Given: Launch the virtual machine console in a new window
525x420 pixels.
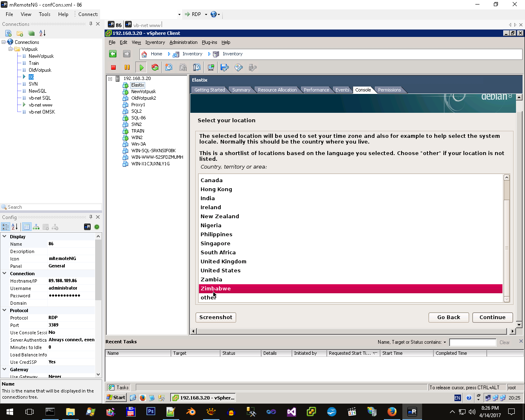Looking at the screenshot, I should [211, 68].
